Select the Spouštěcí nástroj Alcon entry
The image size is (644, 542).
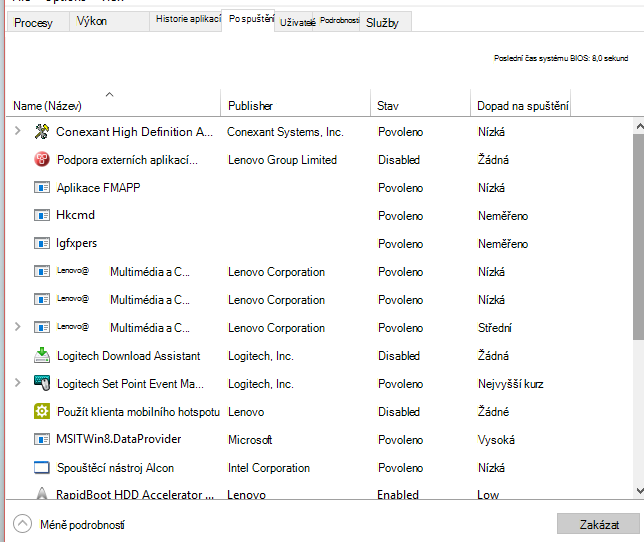[x=115, y=468]
